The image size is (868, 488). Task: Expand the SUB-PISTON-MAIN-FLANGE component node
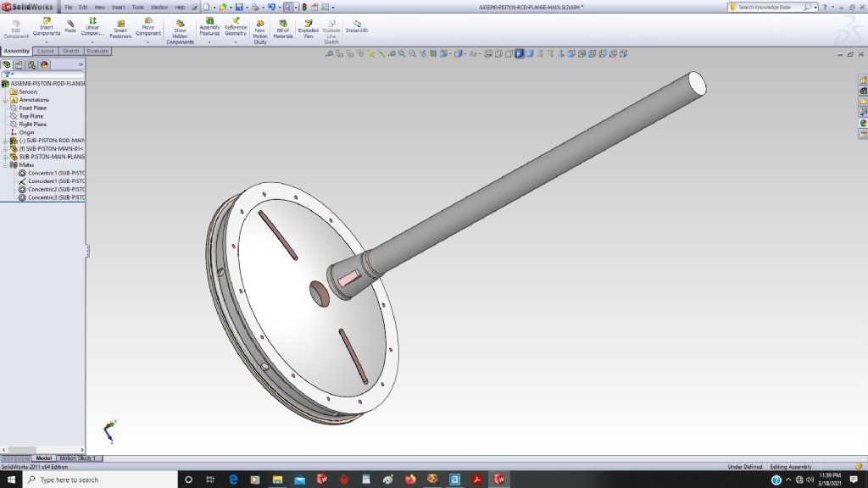pyautogui.click(x=6, y=157)
